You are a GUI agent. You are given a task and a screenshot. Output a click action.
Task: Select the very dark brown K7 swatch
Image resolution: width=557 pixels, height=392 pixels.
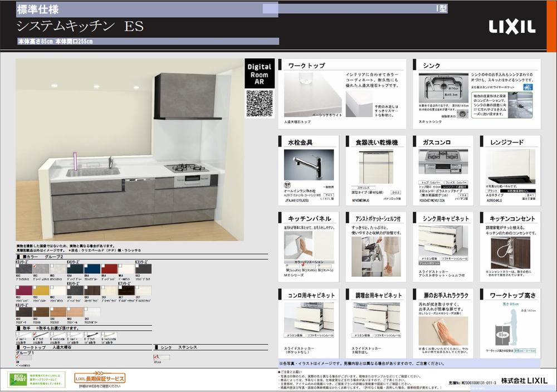click(x=126, y=291)
